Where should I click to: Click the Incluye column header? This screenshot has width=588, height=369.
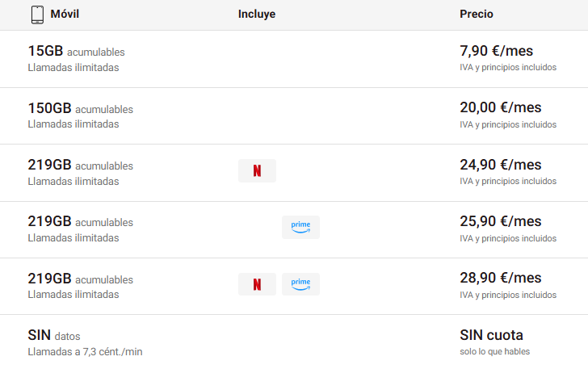point(257,15)
